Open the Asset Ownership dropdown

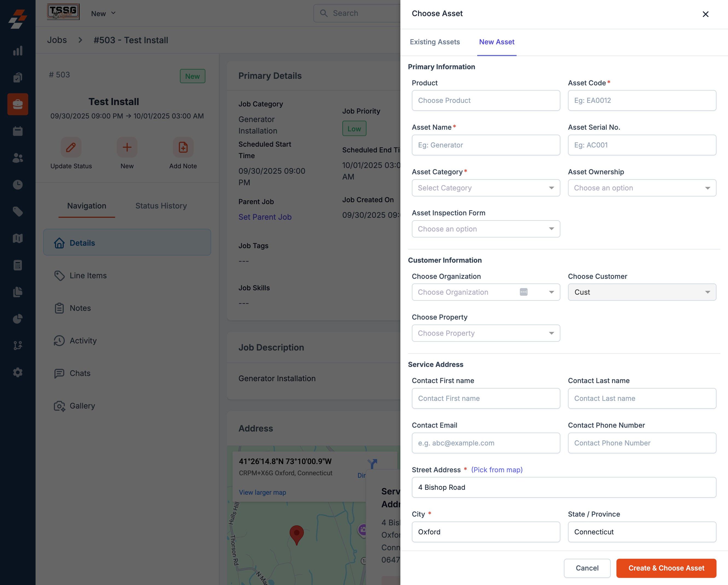click(x=642, y=188)
